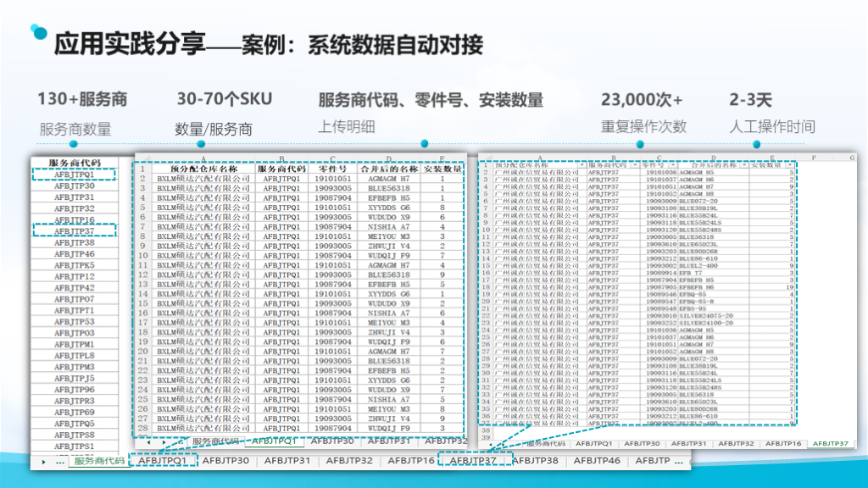Open filter dropdown on 合并后的名称 header, right sheet

pos(744,165)
